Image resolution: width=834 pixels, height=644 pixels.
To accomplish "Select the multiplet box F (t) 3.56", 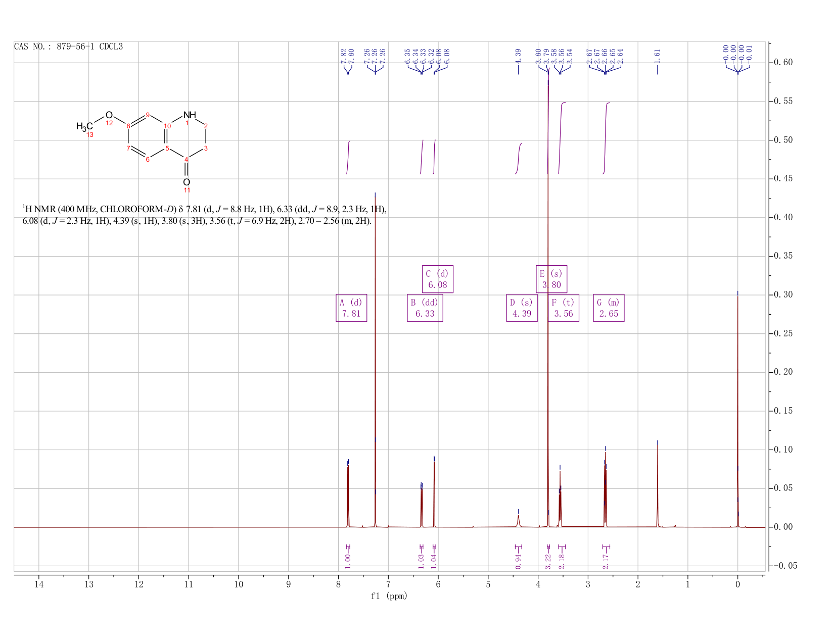I will tap(564, 308).
